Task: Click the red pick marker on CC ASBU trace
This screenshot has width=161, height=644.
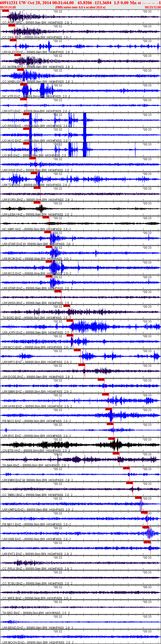Action: coord(5,11)
